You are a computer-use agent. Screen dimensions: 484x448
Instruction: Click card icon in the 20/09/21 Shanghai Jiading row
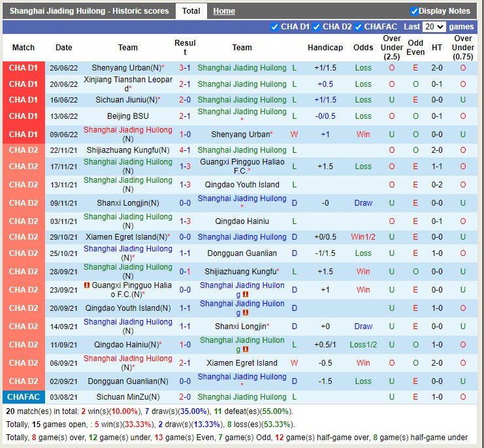point(246,313)
